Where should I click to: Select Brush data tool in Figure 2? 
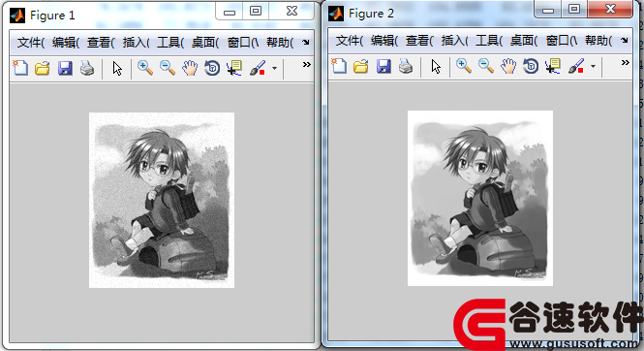point(576,66)
